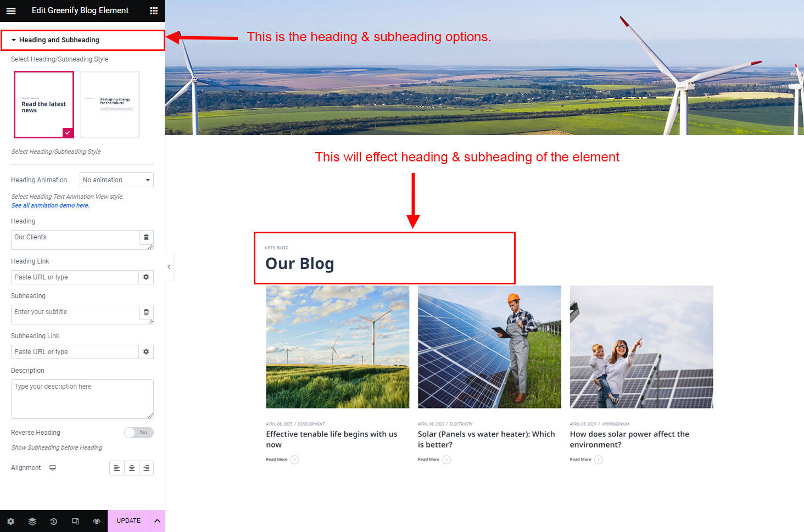
Task: Choose the second heading style thumbnail
Action: [110, 104]
